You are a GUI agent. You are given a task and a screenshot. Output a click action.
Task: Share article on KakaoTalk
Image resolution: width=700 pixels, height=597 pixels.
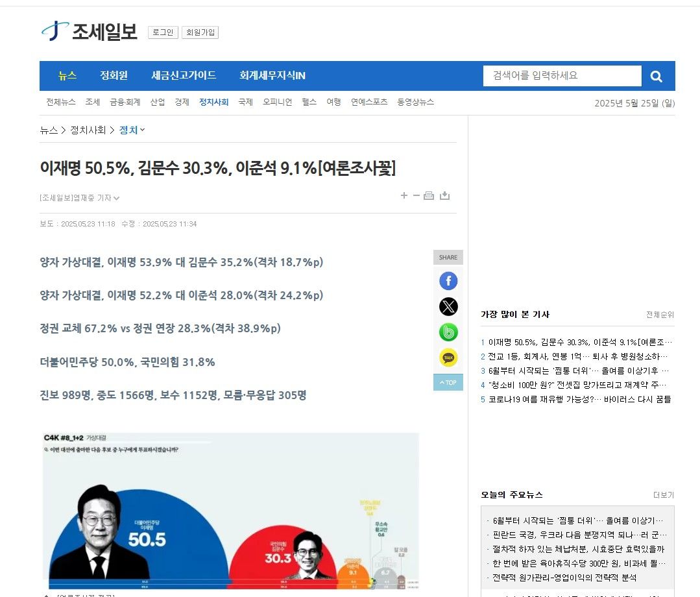tap(448, 357)
